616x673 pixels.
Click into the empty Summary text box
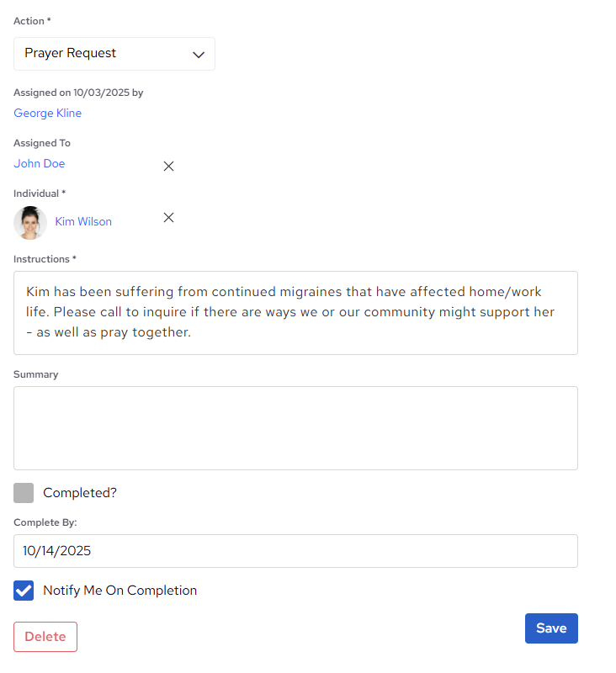click(295, 427)
